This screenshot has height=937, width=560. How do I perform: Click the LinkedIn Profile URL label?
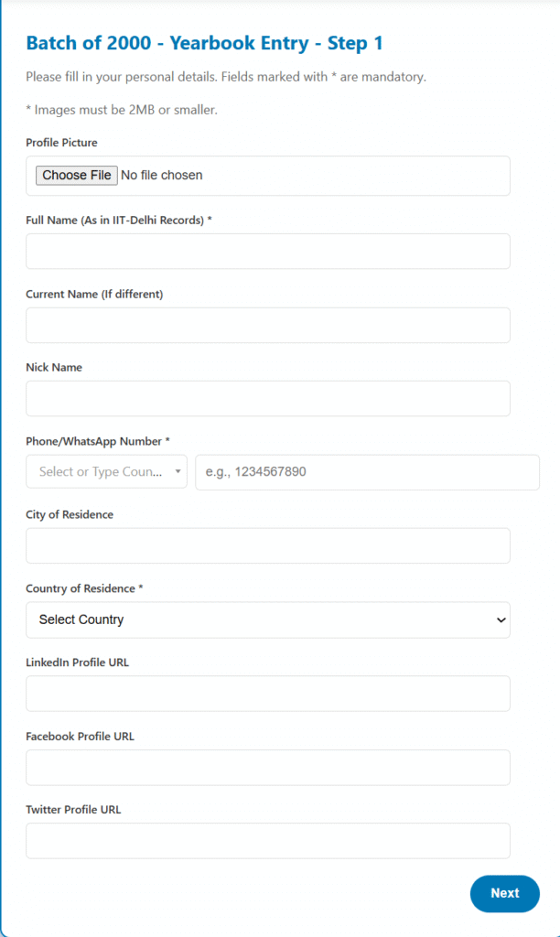[x=77, y=662]
